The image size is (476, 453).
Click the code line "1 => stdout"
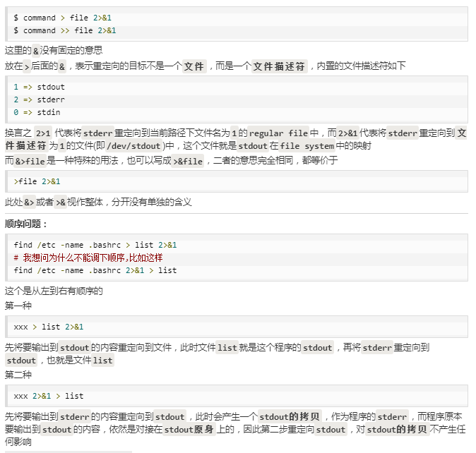click(39, 87)
